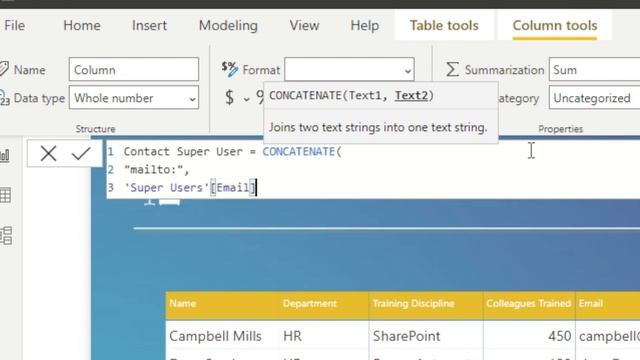
Task: Select the SharePoint training discipline cell
Action: pyautogui.click(x=406, y=336)
